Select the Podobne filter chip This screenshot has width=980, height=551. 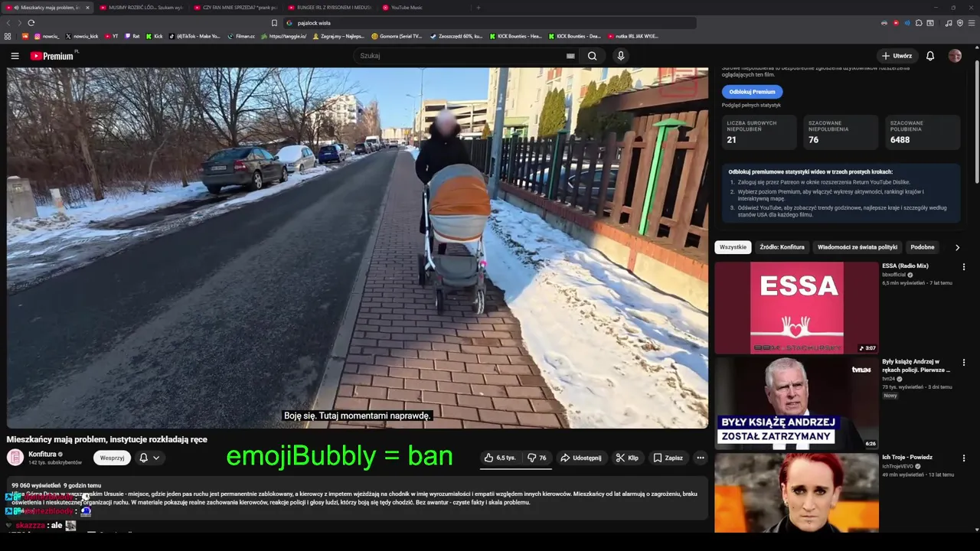[x=922, y=247]
